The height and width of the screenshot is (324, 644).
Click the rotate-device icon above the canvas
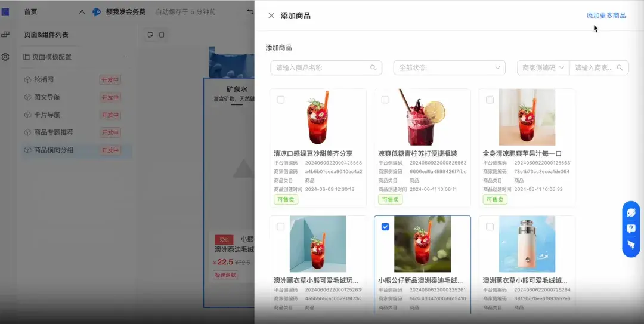(x=150, y=35)
